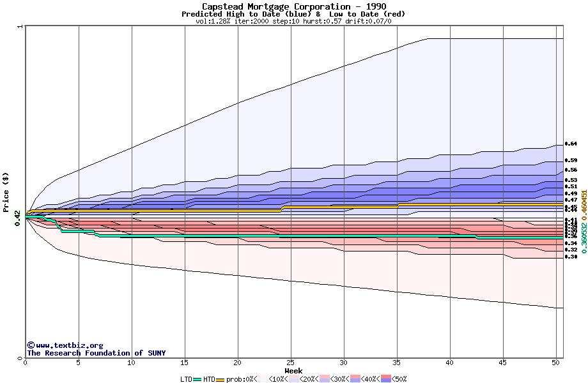588x383 pixels.
Task: Click the 10%–20% probability legend swatch
Action: click(x=295, y=379)
